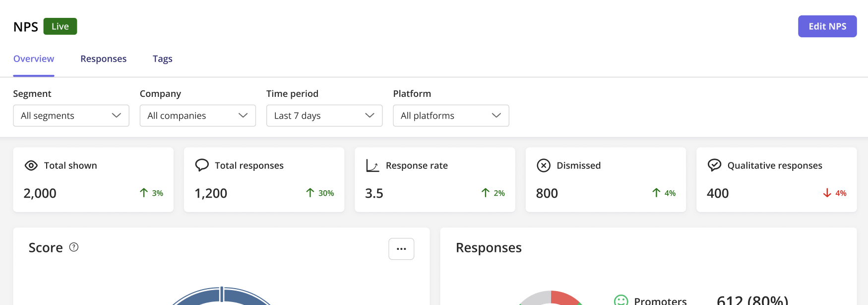Click the smiley icon next to Promoters
This screenshot has height=305, width=868.
click(x=621, y=301)
